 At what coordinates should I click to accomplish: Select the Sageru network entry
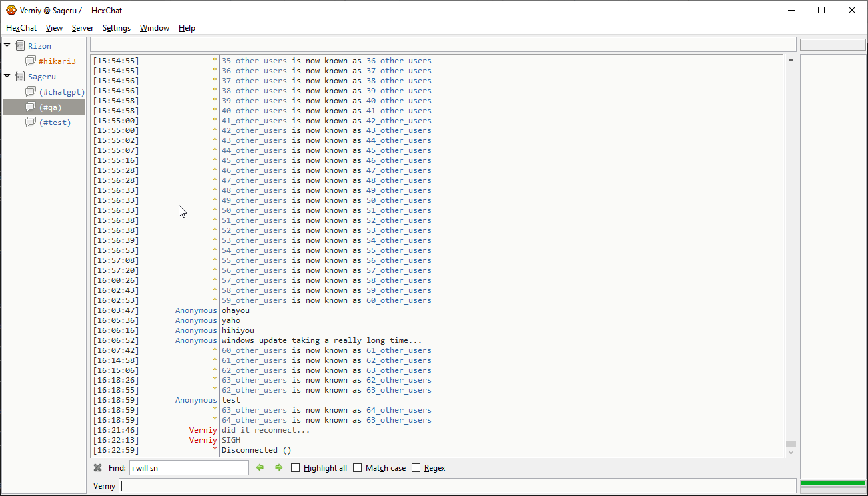pos(42,77)
